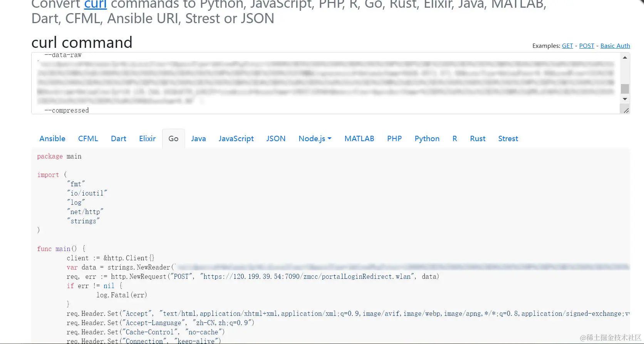Switch to the PHP tab

coord(394,138)
